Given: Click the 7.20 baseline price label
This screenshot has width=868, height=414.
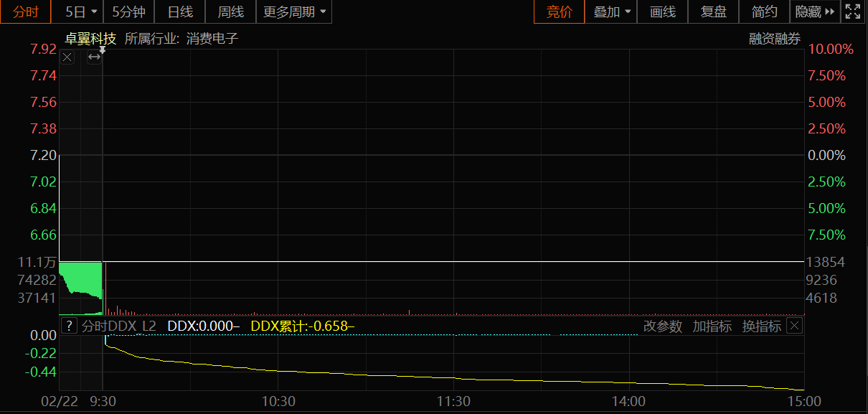Looking at the screenshot, I should pyautogui.click(x=43, y=155).
